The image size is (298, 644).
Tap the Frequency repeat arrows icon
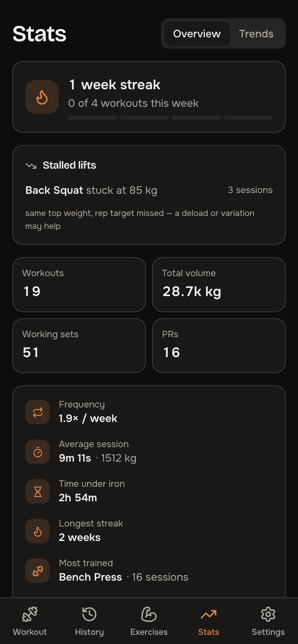[x=37, y=412]
